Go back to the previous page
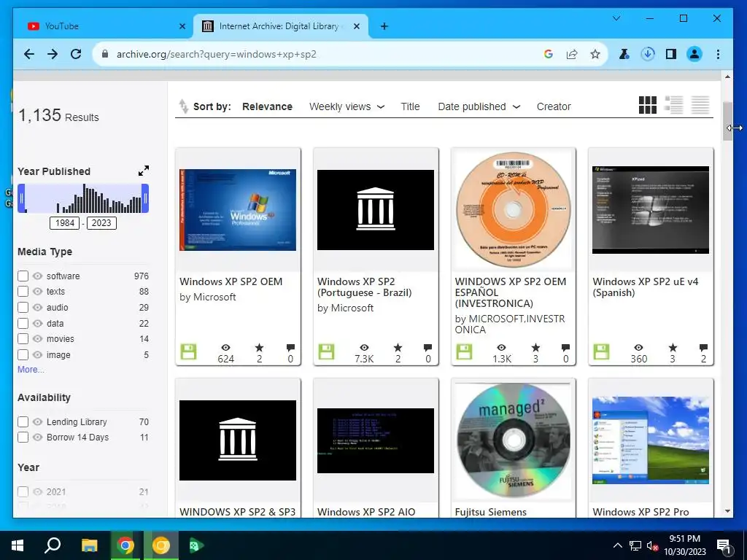Viewport: 747px width, 560px height. coord(29,54)
